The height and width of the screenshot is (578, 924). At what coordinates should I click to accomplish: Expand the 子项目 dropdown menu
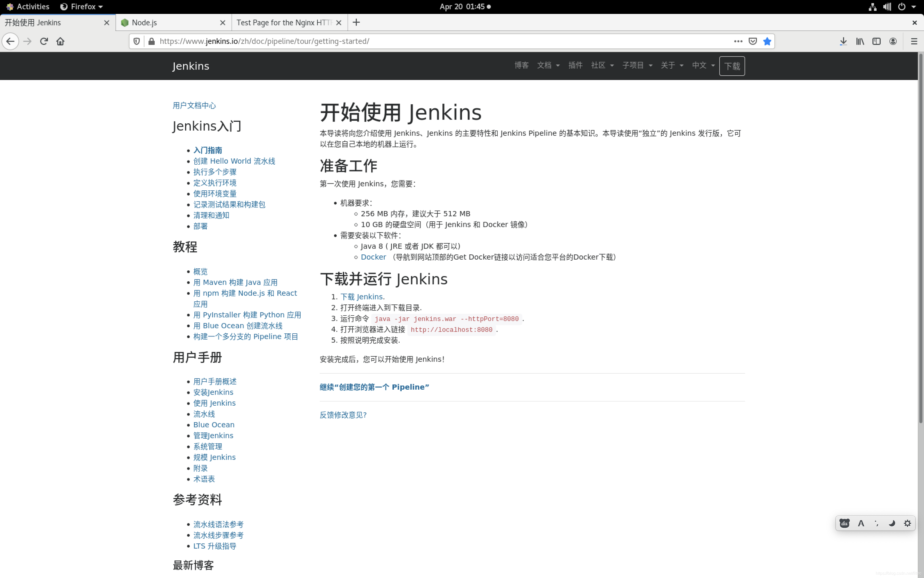(x=637, y=65)
